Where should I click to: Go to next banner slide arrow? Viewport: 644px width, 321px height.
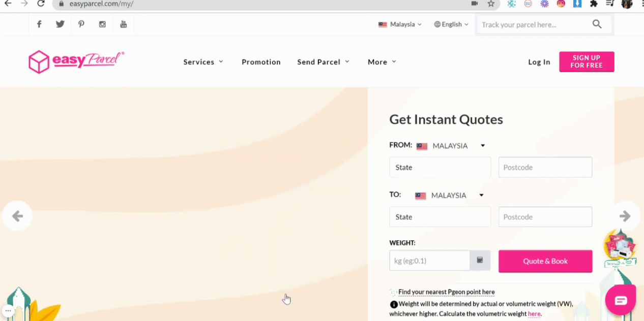point(625,216)
